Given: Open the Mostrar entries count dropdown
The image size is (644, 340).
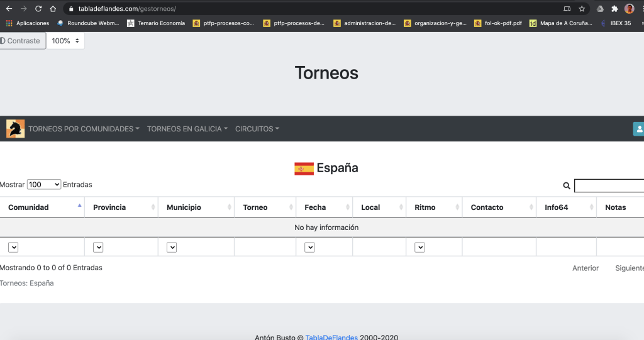Looking at the screenshot, I should pos(44,185).
